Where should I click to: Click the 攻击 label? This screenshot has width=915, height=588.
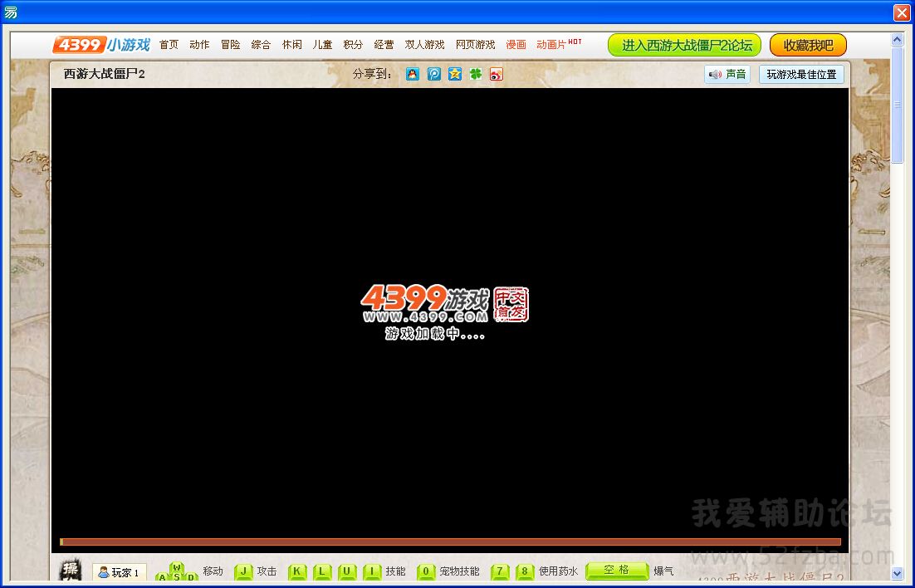(267, 571)
